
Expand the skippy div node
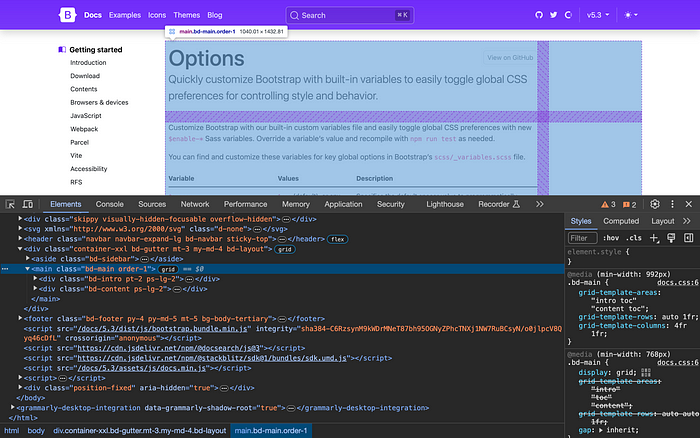click(x=20, y=218)
